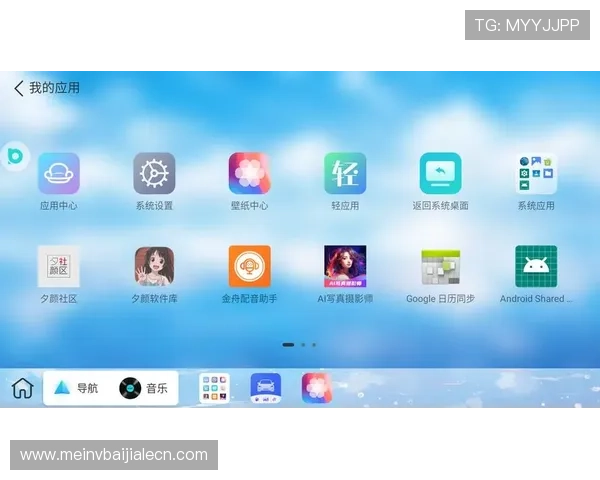Image resolution: width=600 pixels, height=480 pixels.
Task: Select the first page indicator
Action: (x=288, y=345)
